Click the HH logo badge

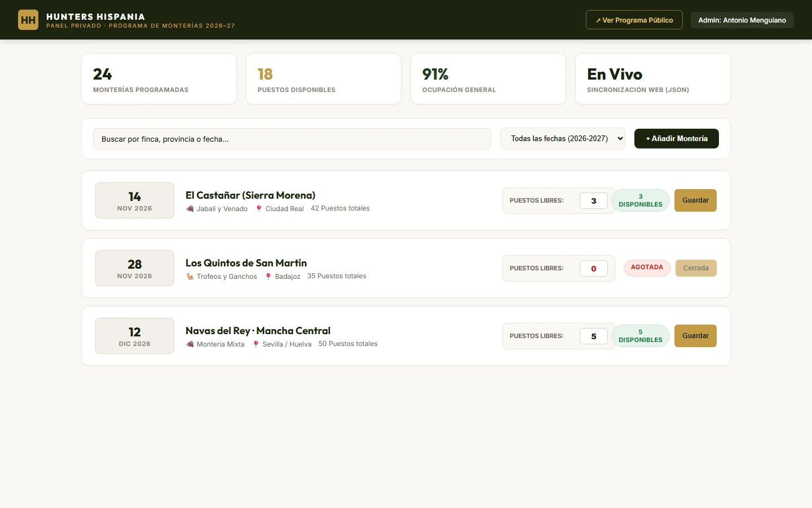pos(28,20)
